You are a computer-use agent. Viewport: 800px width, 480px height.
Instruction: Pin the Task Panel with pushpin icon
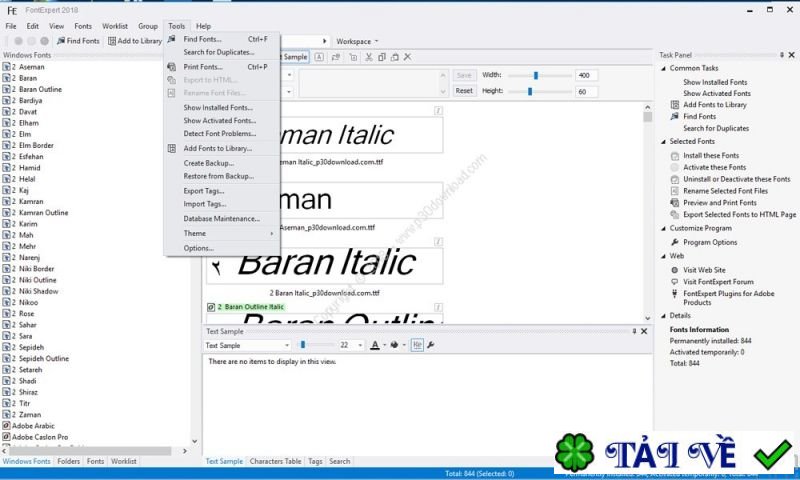click(782, 55)
